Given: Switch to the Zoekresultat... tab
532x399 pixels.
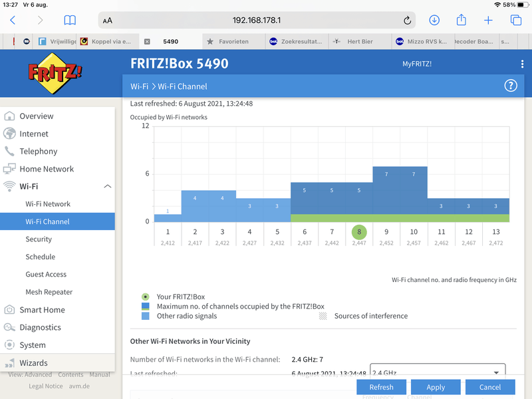Looking at the screenshot, I should pos(296,41).
